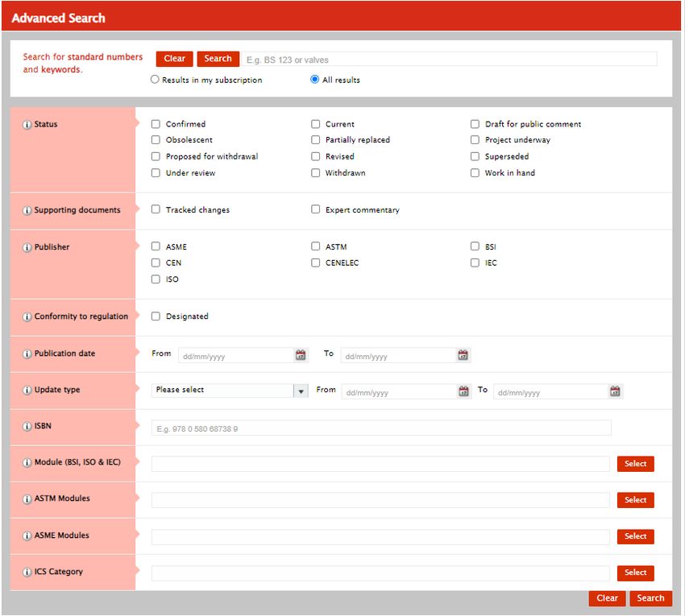The image size is (685, 616).
Task: Open the Update type From calendar picker
Action: coord(463,391)
